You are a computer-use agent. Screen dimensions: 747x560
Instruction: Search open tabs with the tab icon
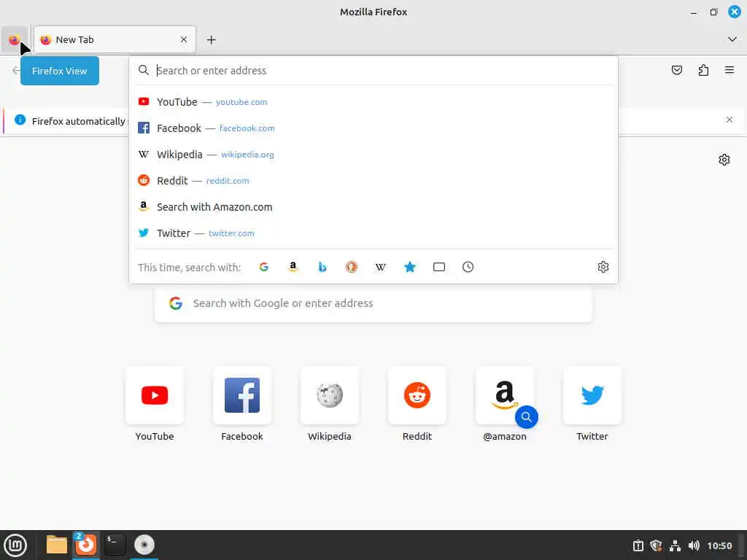point(438,267)
